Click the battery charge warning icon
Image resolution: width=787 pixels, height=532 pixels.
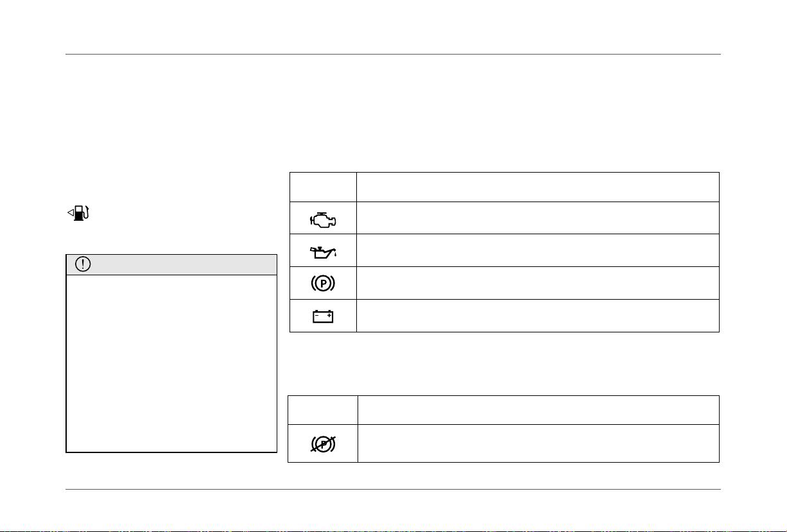tap(323, 315)
